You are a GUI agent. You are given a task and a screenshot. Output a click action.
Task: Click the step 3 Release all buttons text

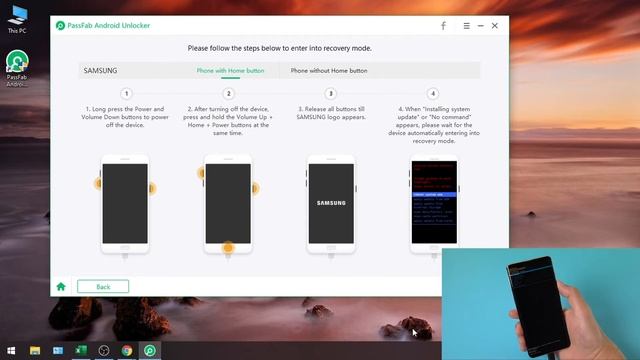331,113
